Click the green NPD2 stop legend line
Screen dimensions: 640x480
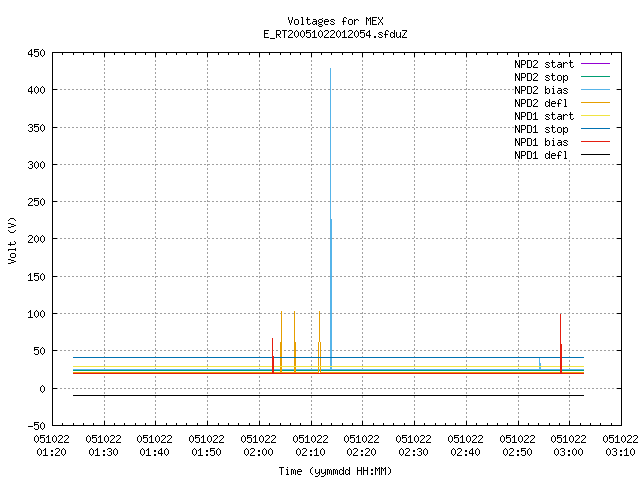coord(595,76)
